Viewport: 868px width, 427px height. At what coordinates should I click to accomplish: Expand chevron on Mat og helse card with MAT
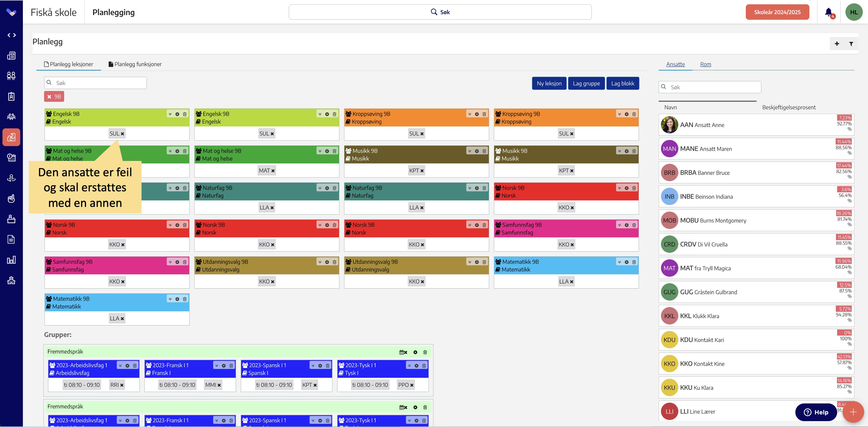[320, 151]
